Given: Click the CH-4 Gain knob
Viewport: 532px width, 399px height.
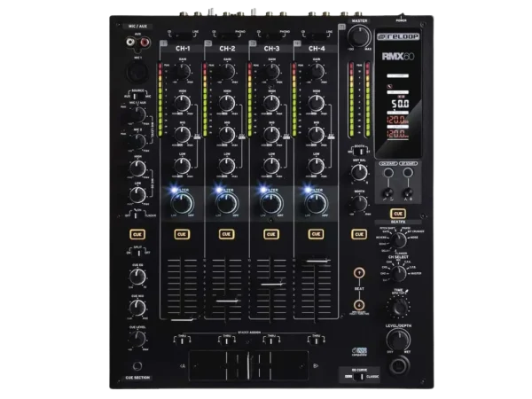Looking at the screenshot, I should 317,71.
